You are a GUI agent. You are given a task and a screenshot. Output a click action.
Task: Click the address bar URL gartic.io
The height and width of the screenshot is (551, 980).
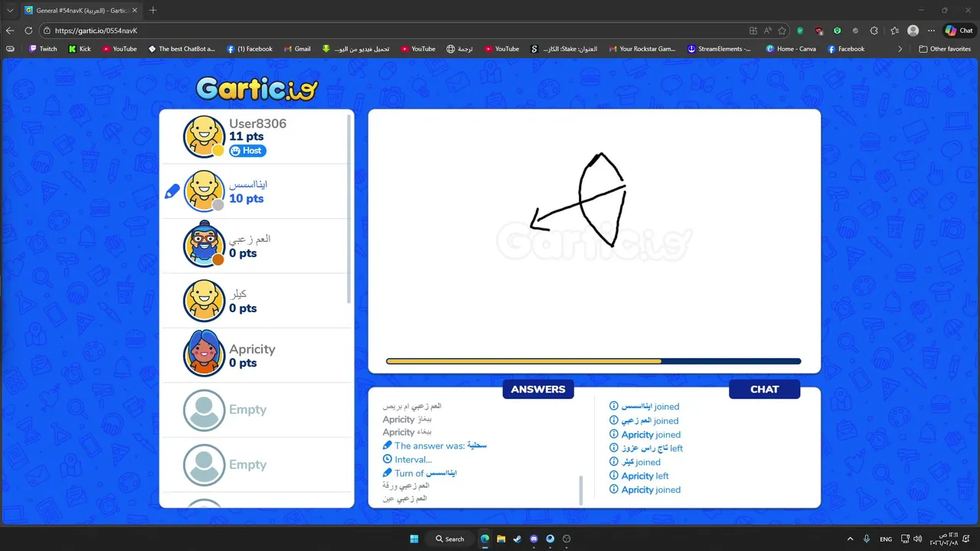(96, 31)
